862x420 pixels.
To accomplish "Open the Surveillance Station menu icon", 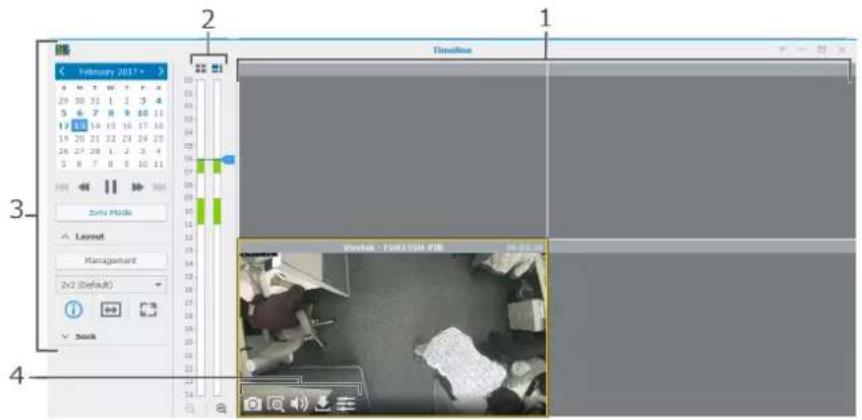I will 62,51.
